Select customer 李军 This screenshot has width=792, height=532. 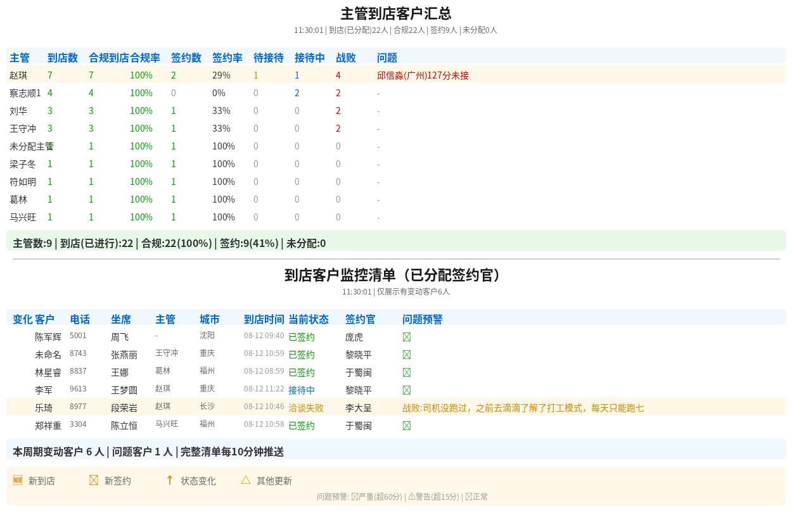[x=44, y=390]
